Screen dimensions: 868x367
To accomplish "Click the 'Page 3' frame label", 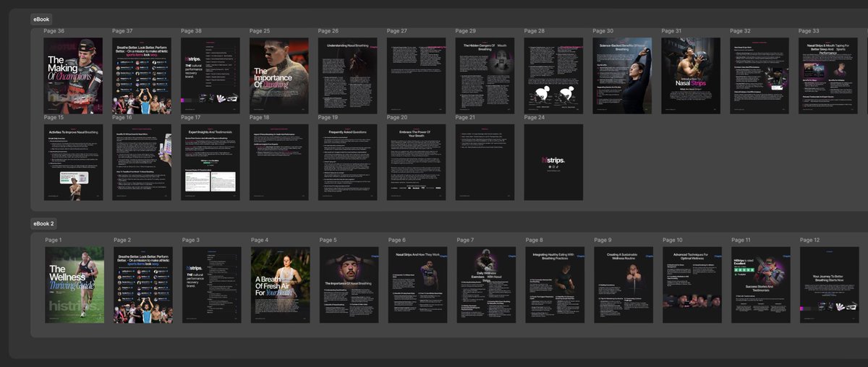I will point(191,240).
